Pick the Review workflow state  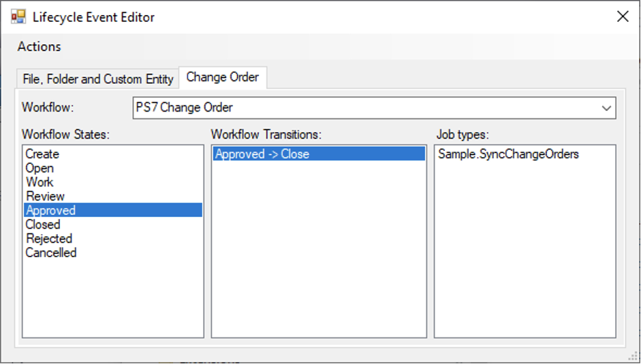tap(45, 197)
